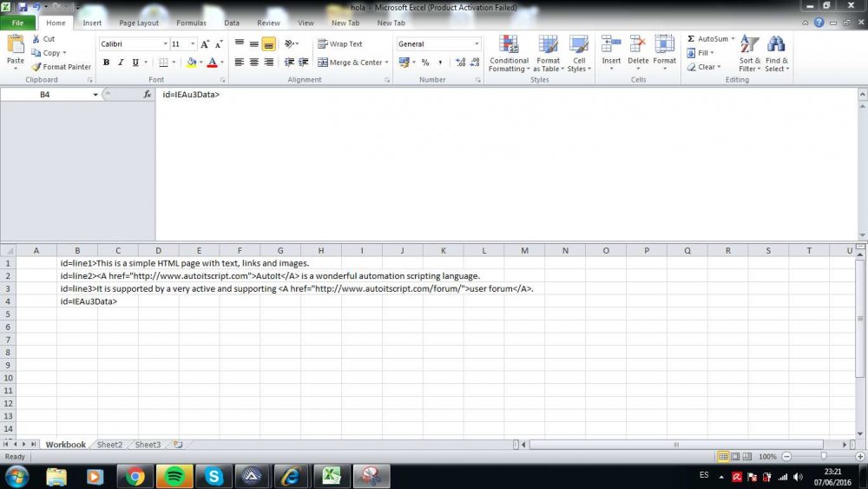Switch to Page Layout view in status bar
The height and width of the screenshot is (489, 868).
(735, 456)
